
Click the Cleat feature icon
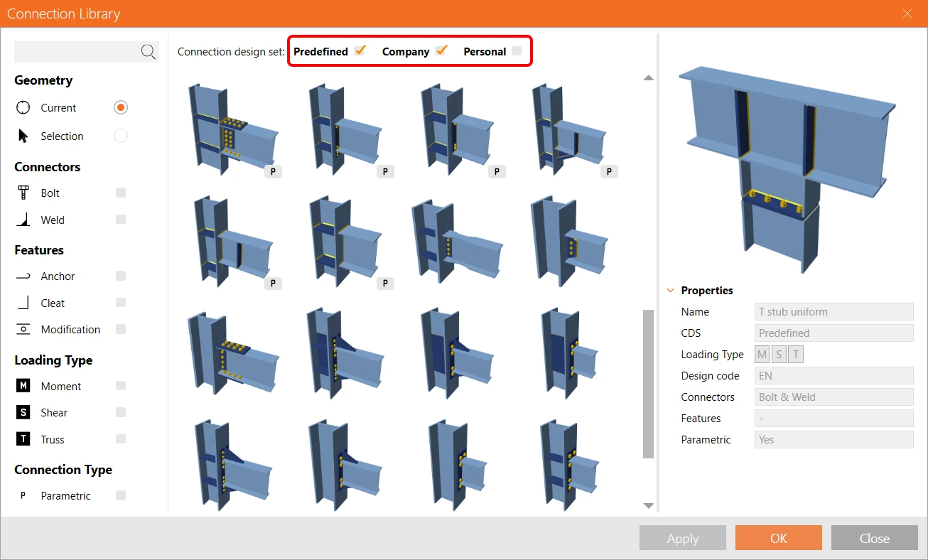pyautogui.click(x=23, y=303)
